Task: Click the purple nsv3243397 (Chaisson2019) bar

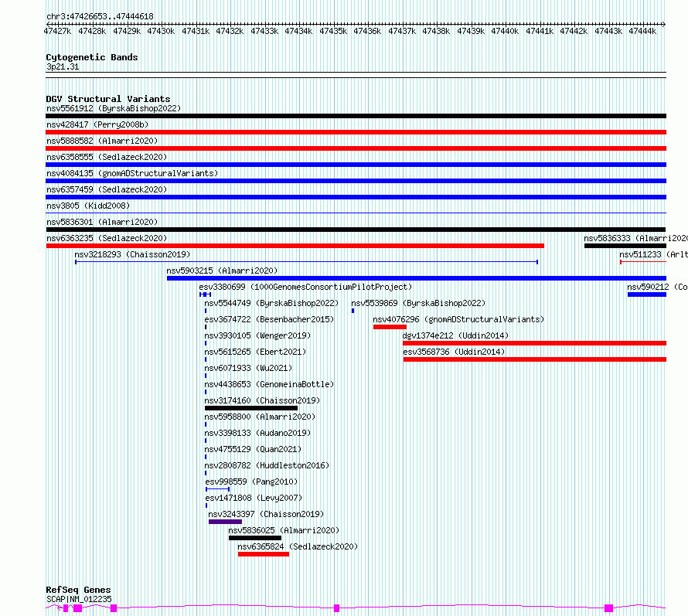Action: click(225, 522)
